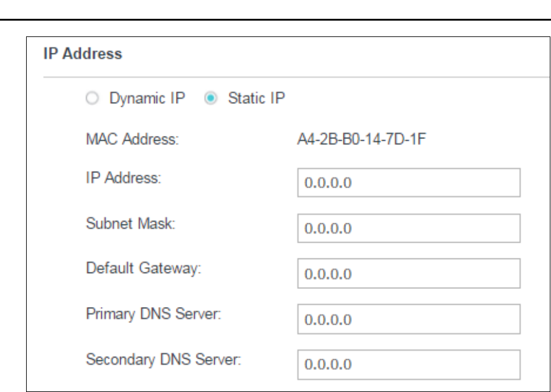The height and width of the screenshot is (392, 551).
Task: Focus the Default Gateway input box
Action: [408, 274]
